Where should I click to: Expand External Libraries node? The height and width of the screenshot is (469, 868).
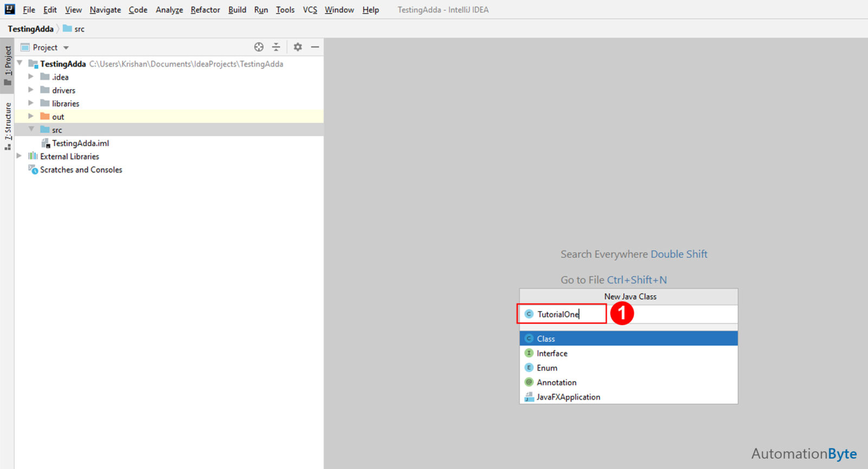[19, 156]
